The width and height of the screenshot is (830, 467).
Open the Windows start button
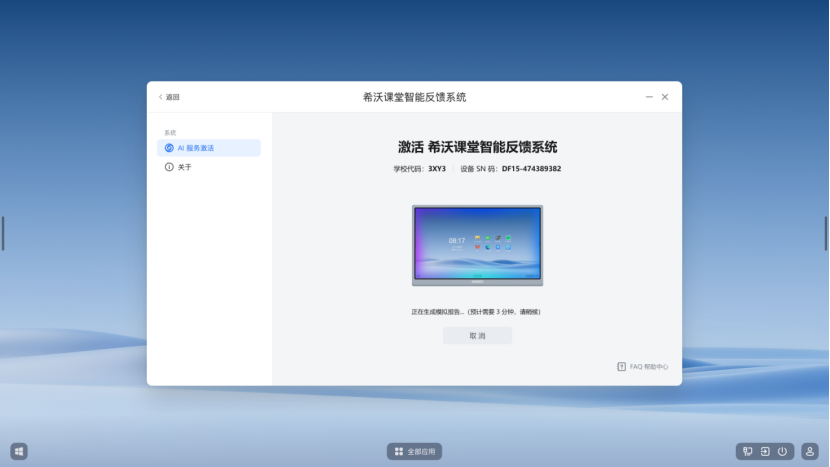pos(19,451)
